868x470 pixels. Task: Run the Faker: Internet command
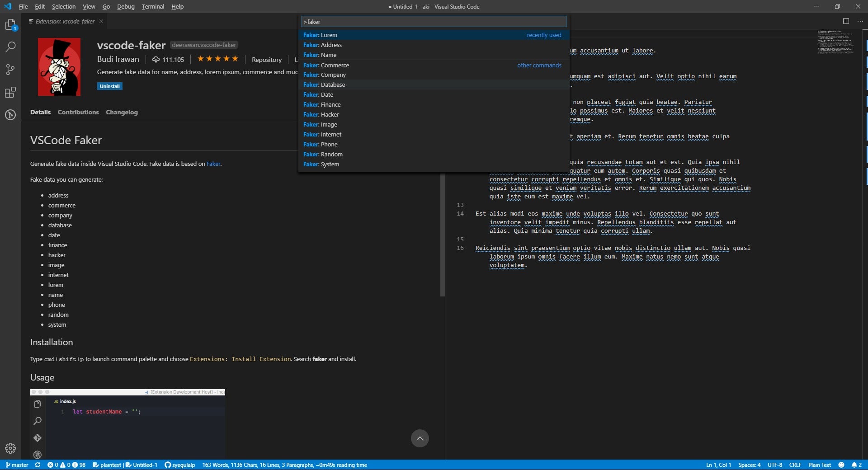434,134
